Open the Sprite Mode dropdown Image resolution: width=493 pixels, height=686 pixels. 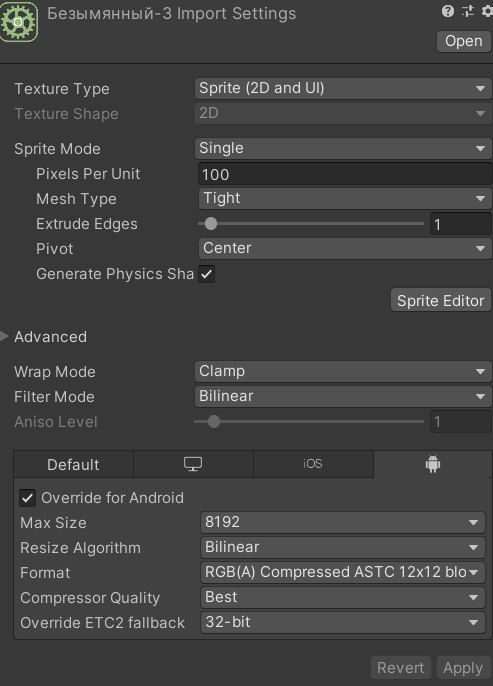(x=343, y=148)
